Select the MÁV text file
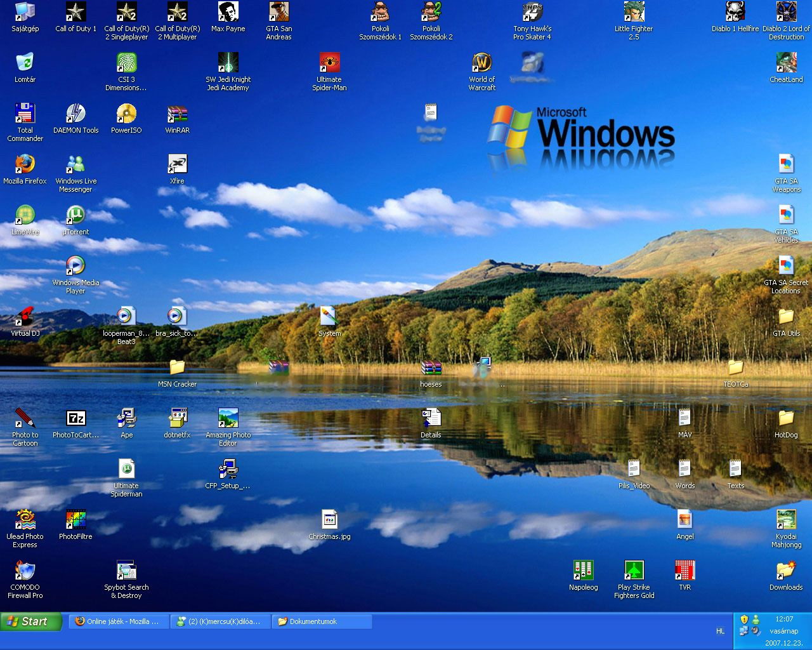The image size is (812, 650). pos(684,424)
